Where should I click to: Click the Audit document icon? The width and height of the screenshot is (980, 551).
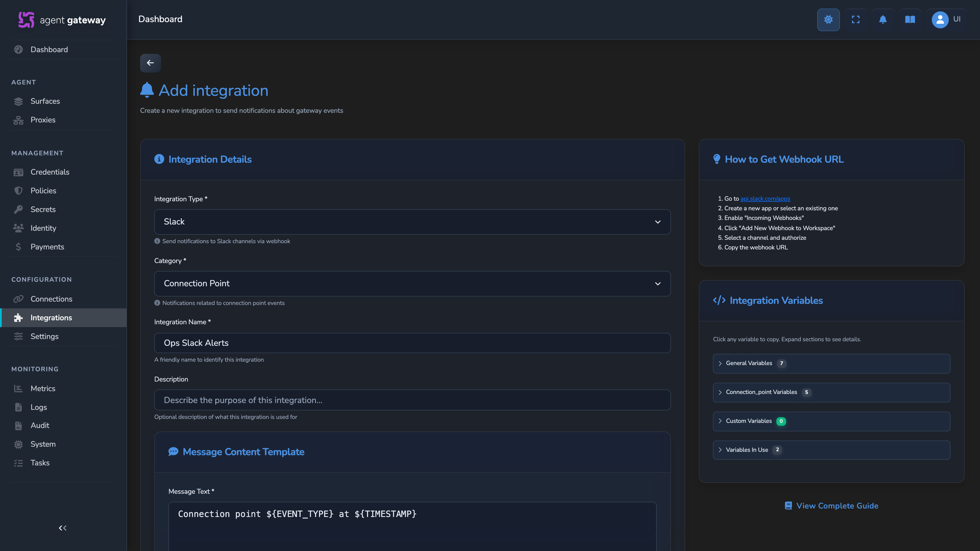(x=18, y=425)
